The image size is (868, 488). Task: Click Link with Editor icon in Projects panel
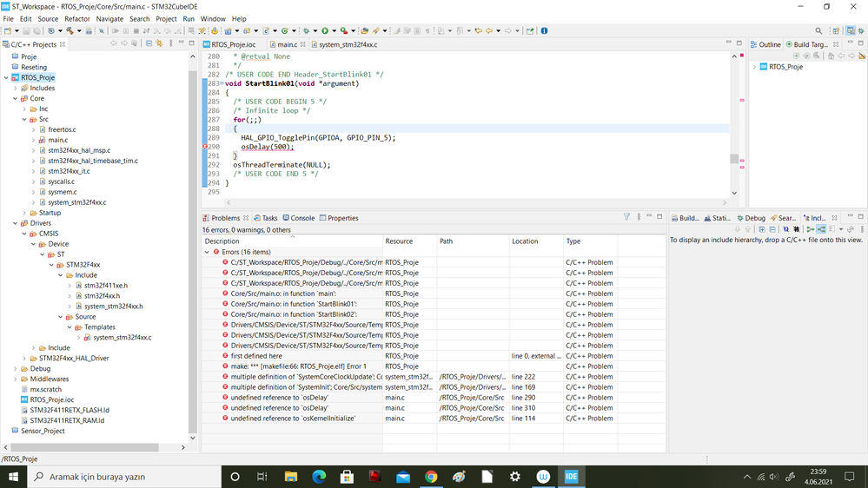159,43
